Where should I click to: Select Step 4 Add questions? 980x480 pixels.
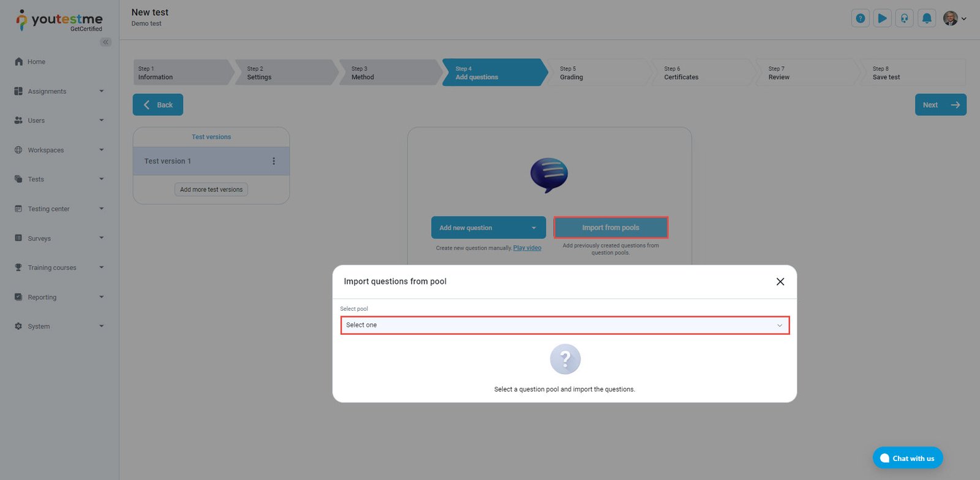pos(496,73)
